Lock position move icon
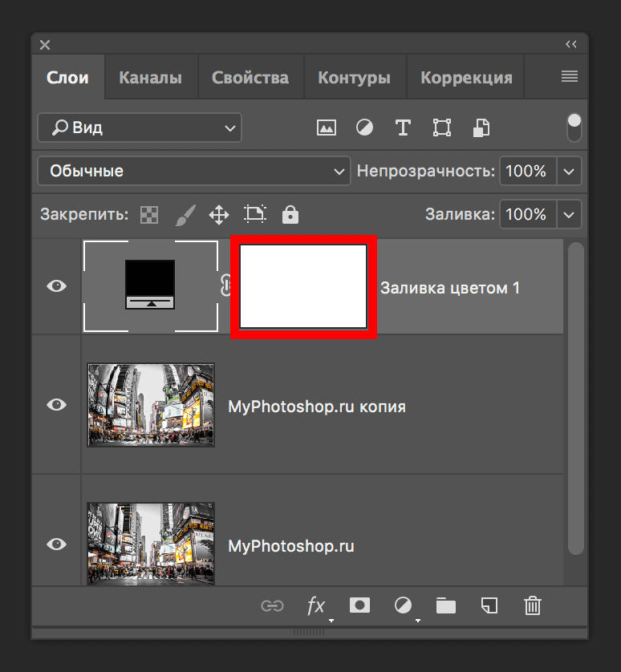 tap(219, 215)
